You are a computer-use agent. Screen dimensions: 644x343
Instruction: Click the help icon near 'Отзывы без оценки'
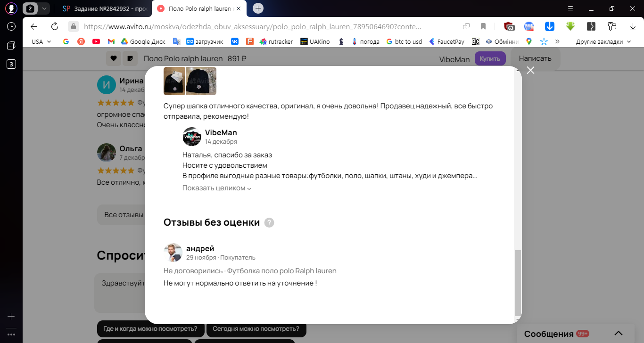[x=269, y=222]
